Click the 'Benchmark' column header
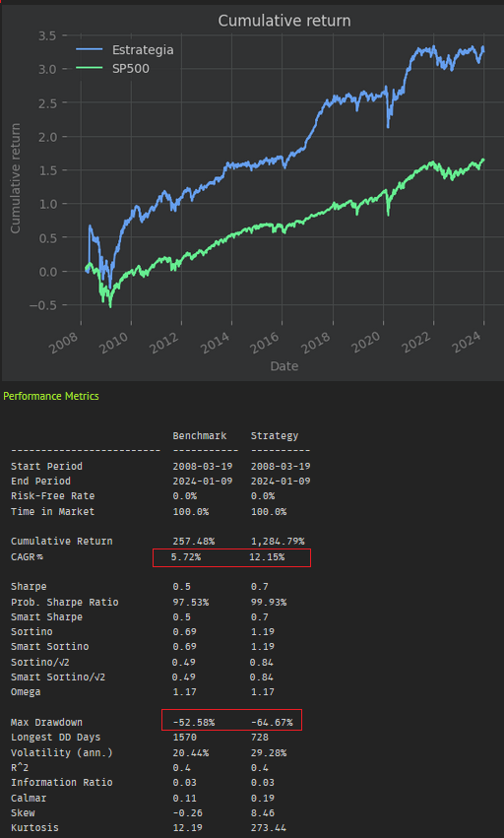 (x=200, y=435)
